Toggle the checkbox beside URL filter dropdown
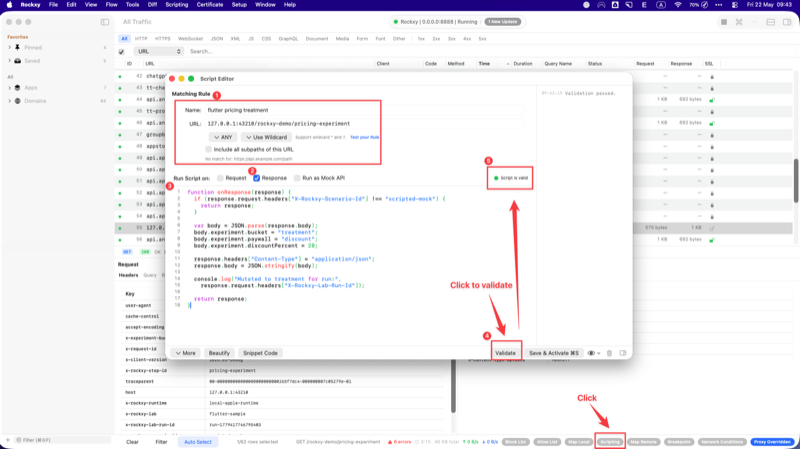800x449 pixels. pyautogui.click(x=121, y=52)
